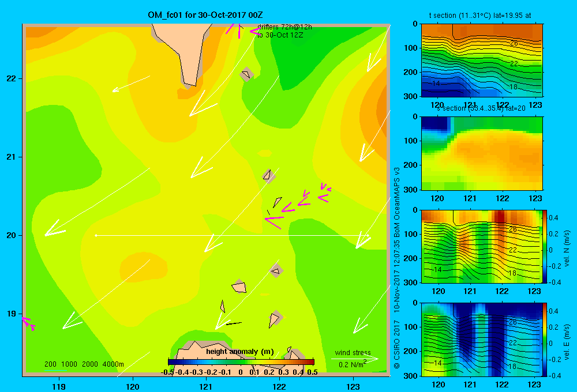Click latitude label 20 on the map axis
The height and width of the screenshot is (392, 577).
(12, 235)
